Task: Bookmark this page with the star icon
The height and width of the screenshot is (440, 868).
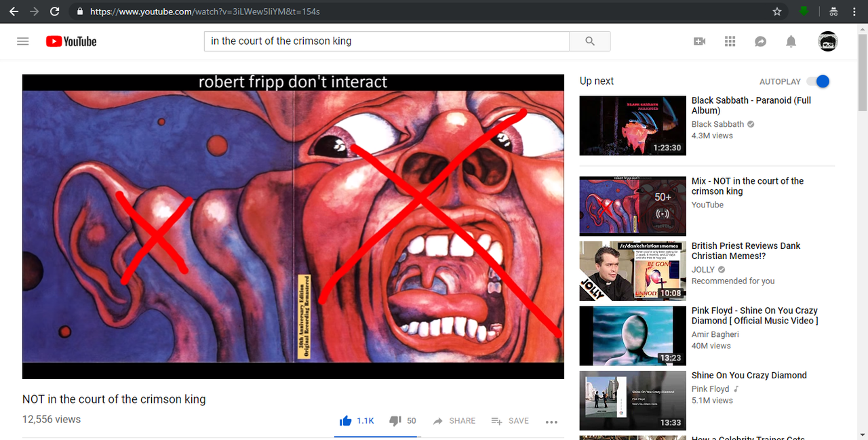Action: [x=777, y=12]
